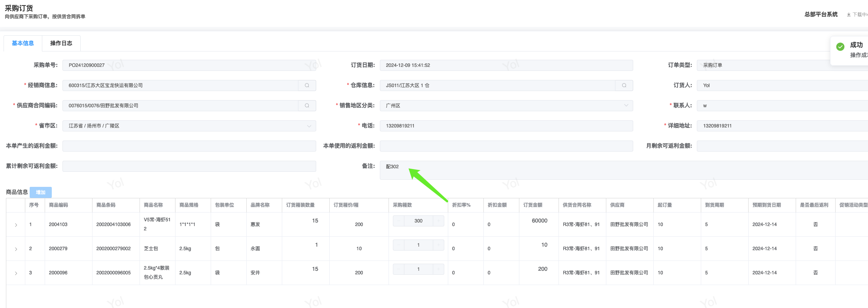Open the 销售地区分类 dropdown
The height and width of the screenshot is (308, 868).
626,106
